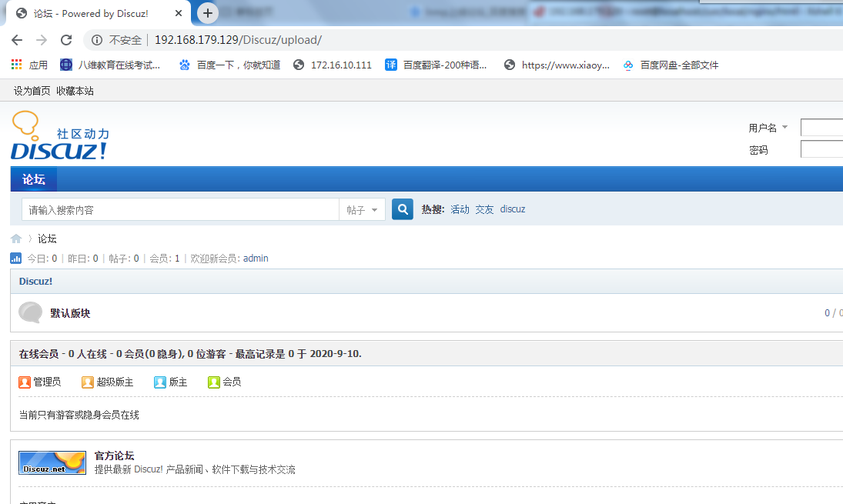This screenshot has height=504, width=843.
Task: Click the 设为首页 link
Action: (x=32, y=91)
